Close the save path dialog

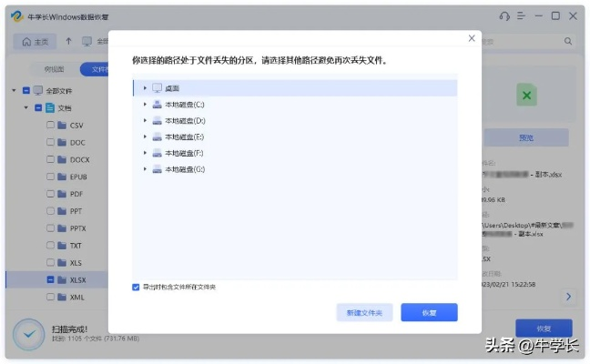471,38
